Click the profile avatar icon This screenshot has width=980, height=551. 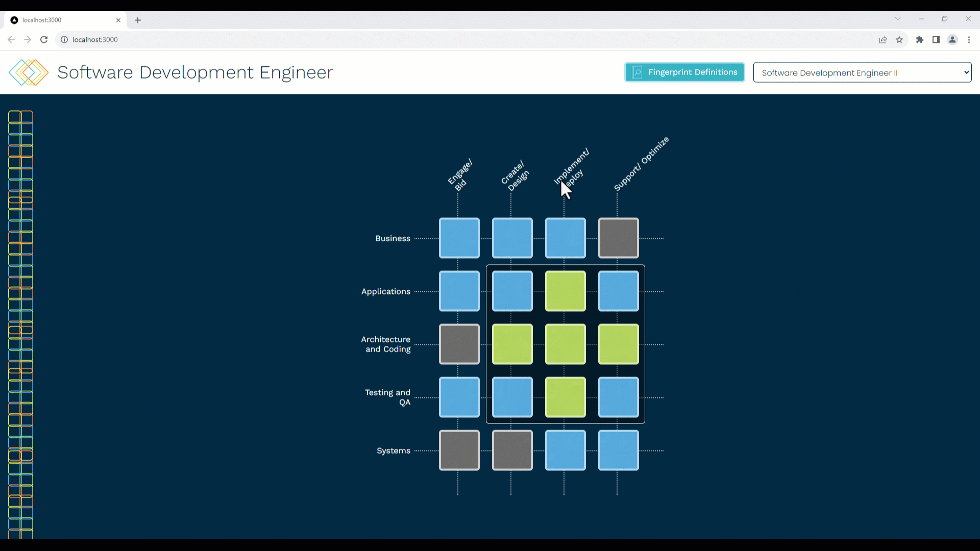click(x=952, y=40)
